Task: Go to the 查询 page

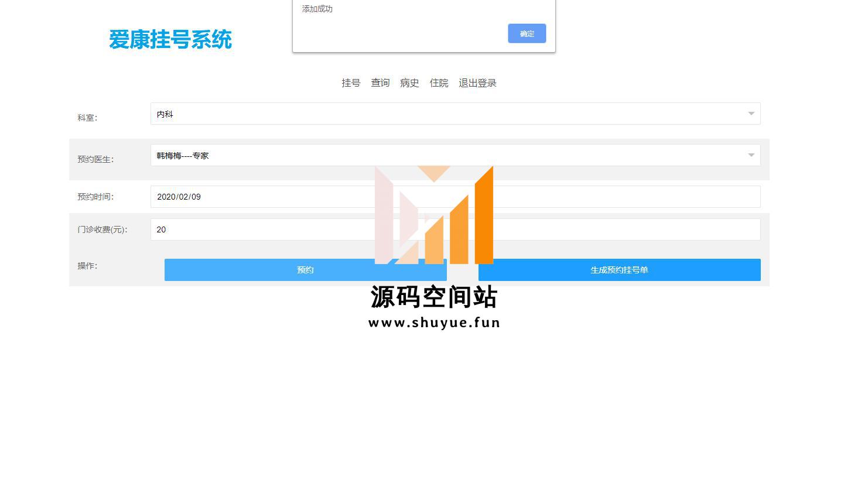Action: click(380, 83)
